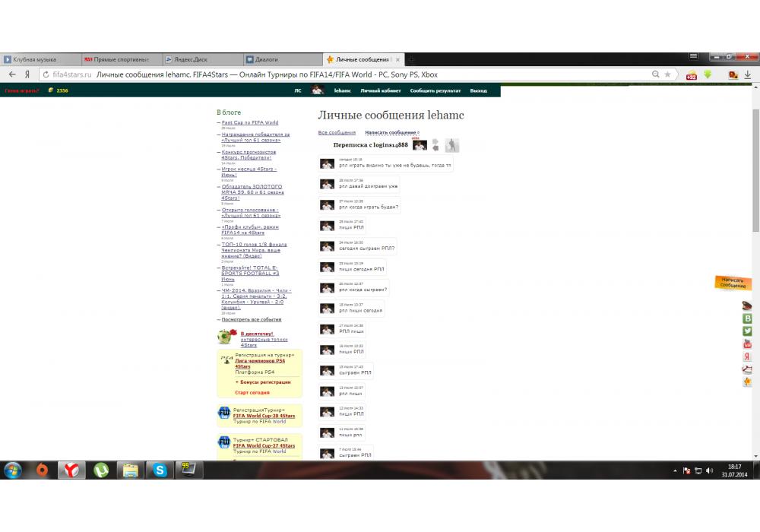Open the Fast Cup по FIFA World link

(250, 122)
